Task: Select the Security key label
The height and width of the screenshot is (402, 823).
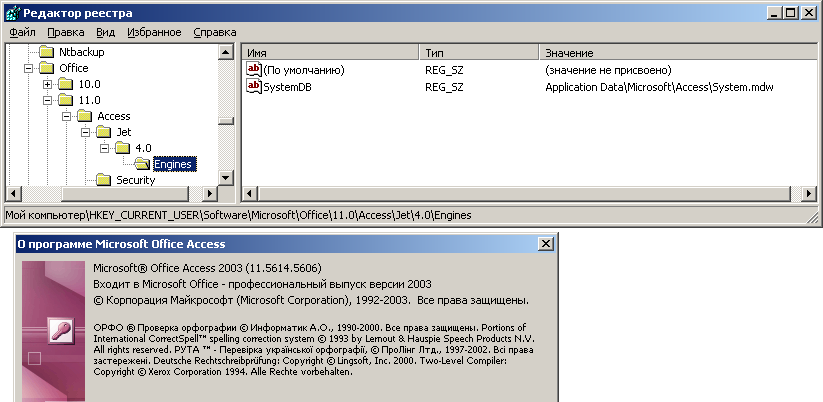Action: (135, 180)
